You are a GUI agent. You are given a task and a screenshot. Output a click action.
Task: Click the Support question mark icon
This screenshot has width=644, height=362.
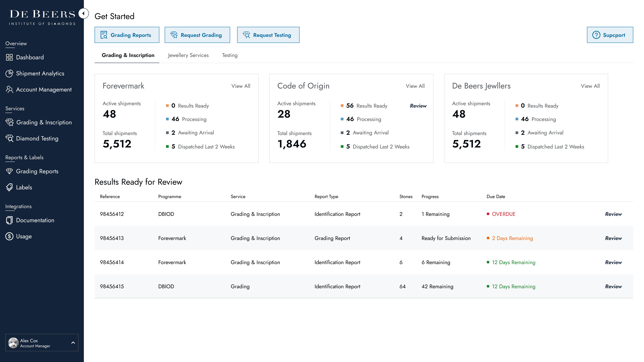point(596,35)
